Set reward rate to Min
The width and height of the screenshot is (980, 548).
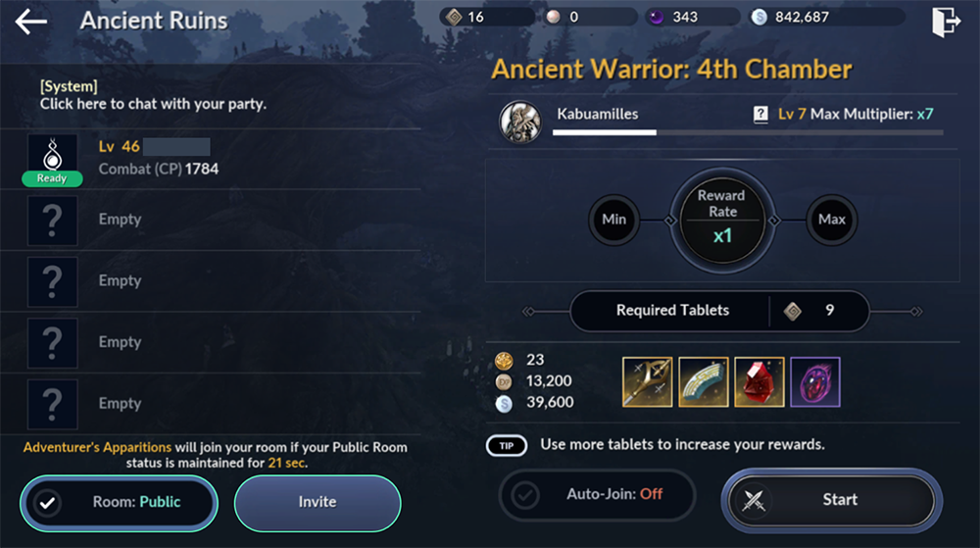613,220
